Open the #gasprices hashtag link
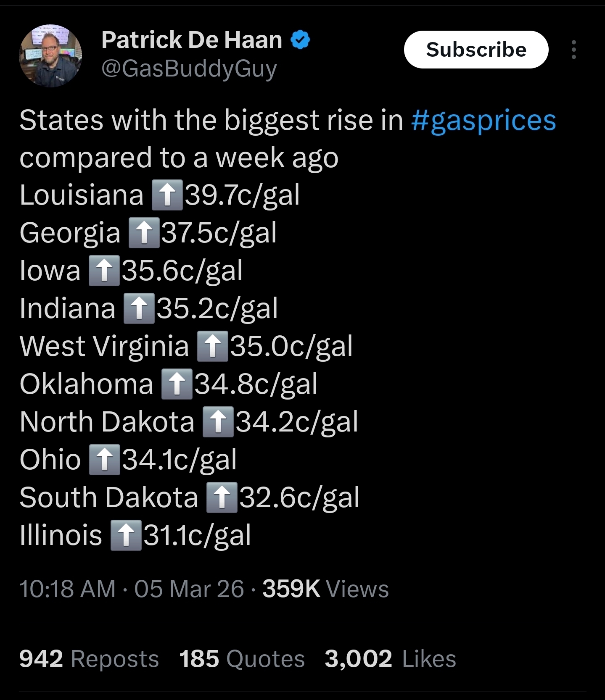 coord(483,121)
